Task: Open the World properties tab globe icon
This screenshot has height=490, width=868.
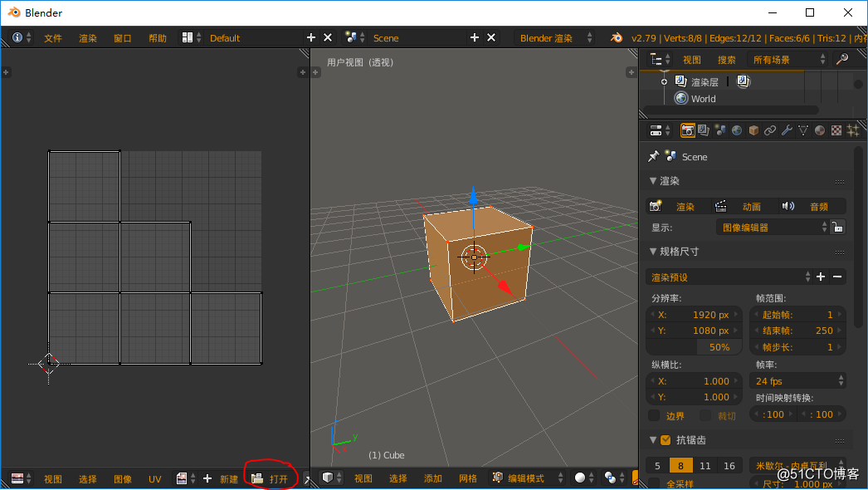Action: [x=737, y=130]
